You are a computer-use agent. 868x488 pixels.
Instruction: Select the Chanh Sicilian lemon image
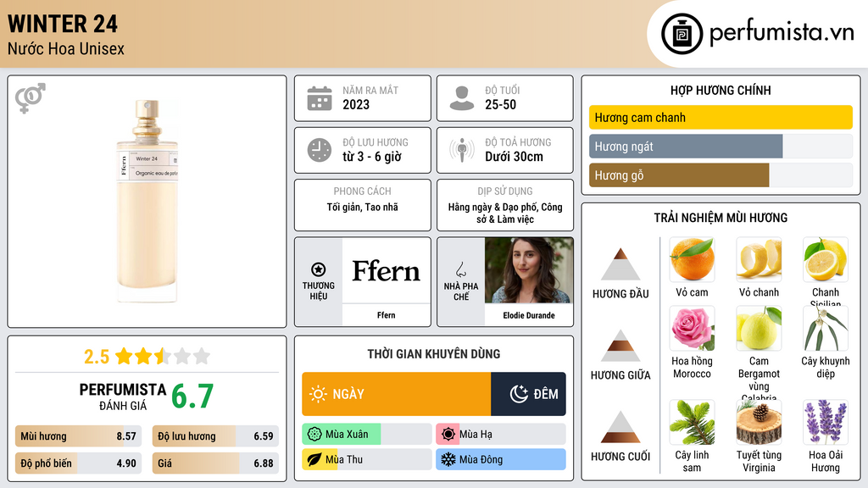point(826,259)
